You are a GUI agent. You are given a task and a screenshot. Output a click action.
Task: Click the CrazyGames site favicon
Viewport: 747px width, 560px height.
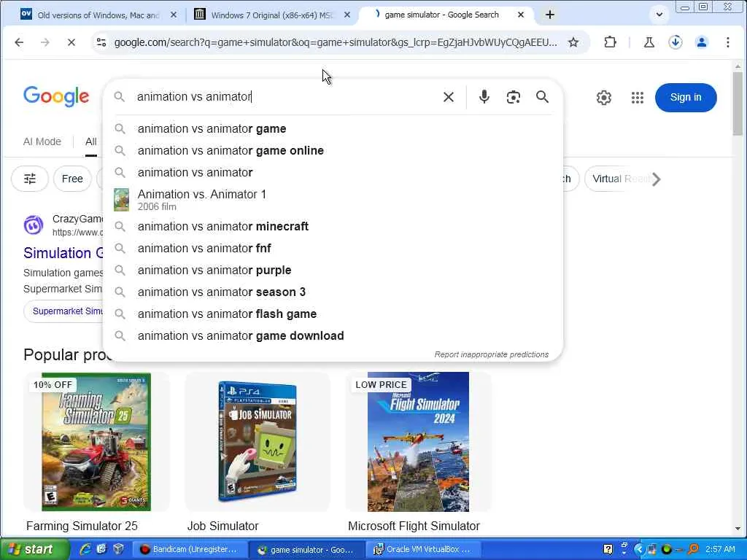[34, 225]
